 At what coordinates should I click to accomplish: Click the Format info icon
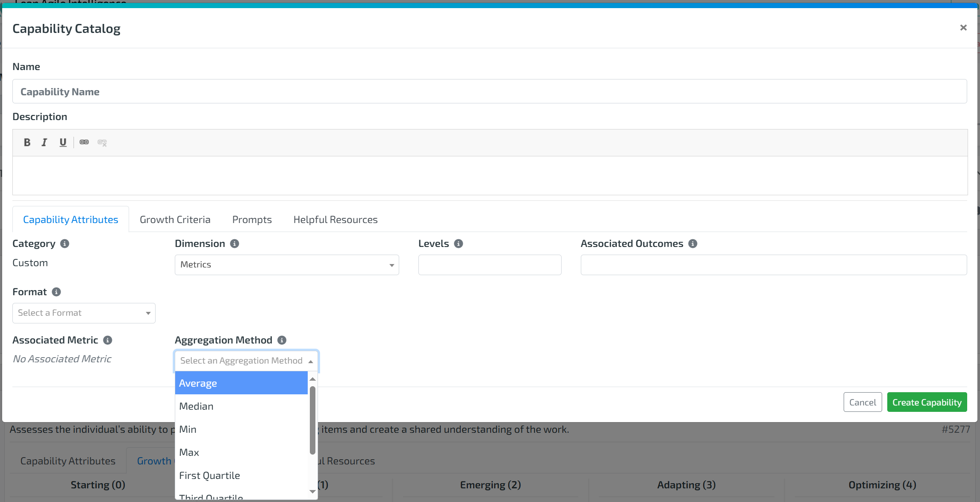tap(56, 292)
